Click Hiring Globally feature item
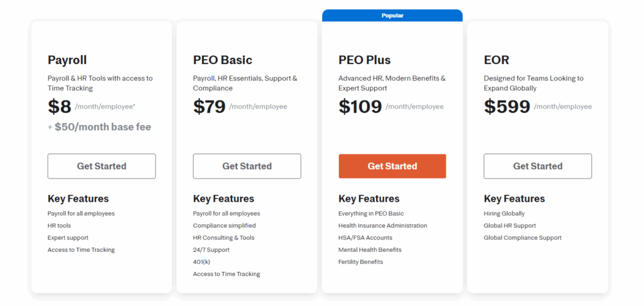The image size is (644, 306). pyautogui.click(x=504, y=214)
